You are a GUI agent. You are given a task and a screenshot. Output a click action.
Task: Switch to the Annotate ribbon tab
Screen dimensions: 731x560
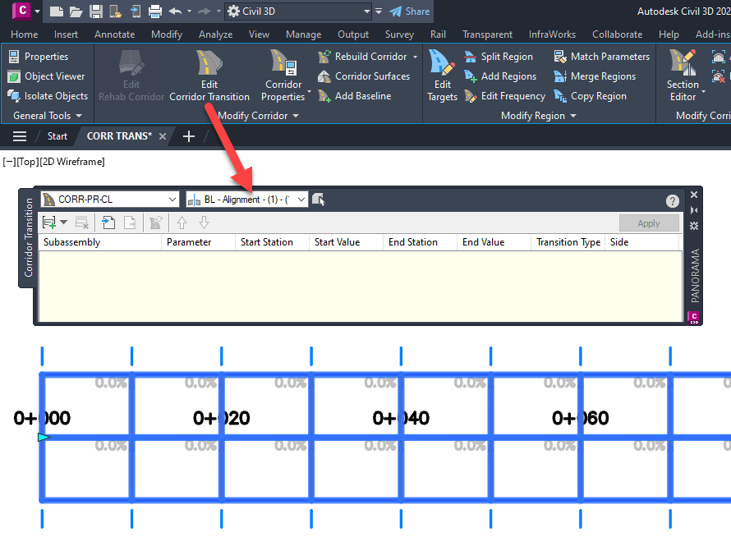(115, 34)
